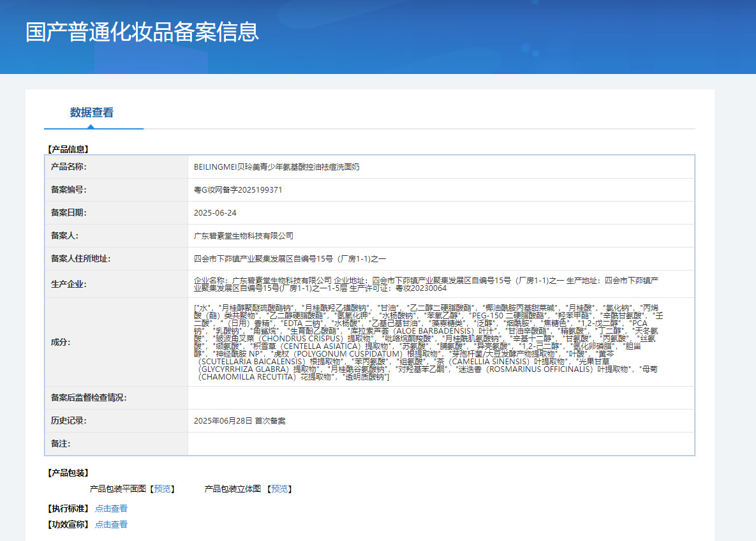Click the 成分 row label
756x541 pixels.
click(61, 343)
